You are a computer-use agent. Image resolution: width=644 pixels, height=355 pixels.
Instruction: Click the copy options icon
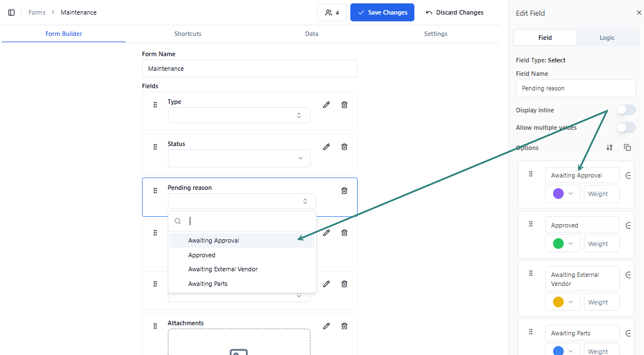click(x=627, y=148)
